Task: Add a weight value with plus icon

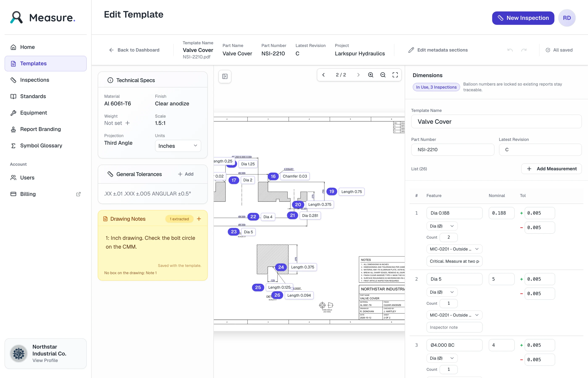Action: coord(127,123)
